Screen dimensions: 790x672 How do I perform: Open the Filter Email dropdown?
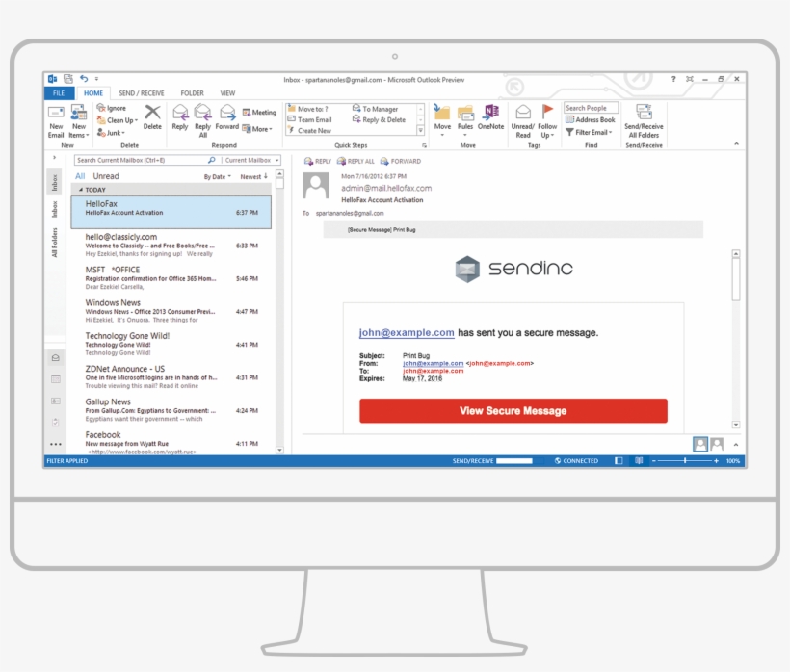coord(589,132)
